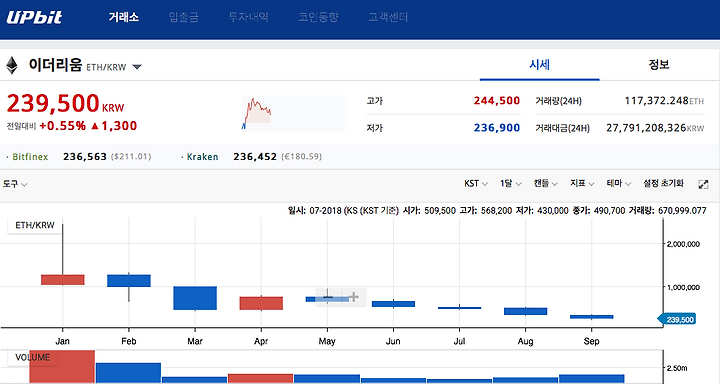Open the 테마 theme dropdown
This screenshot has height=384, width=720.
tap(619, 184)
